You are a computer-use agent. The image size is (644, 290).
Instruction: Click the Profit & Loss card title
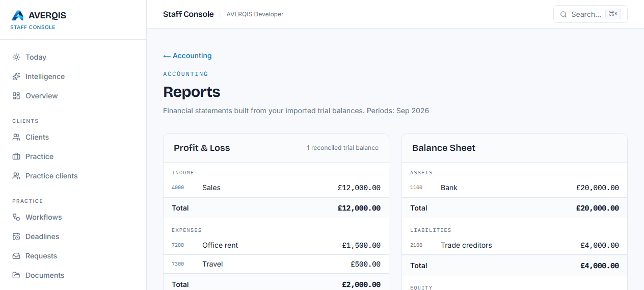click(202, 148)
